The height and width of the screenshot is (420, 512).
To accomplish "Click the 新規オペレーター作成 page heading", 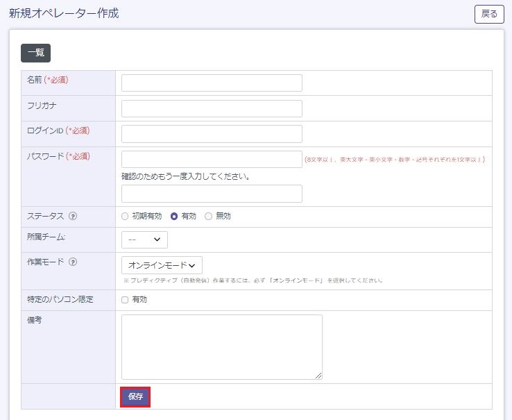I will (x=64, y=13).
